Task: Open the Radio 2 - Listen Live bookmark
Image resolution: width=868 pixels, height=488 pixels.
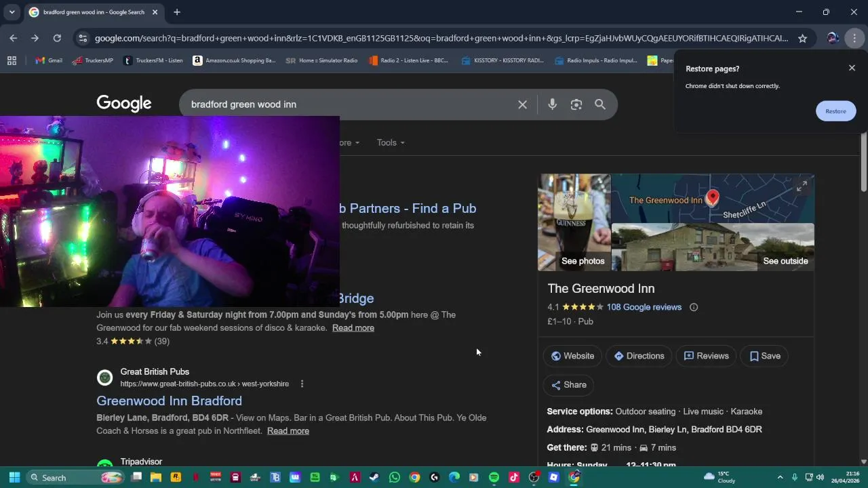Action: [408, 60]
